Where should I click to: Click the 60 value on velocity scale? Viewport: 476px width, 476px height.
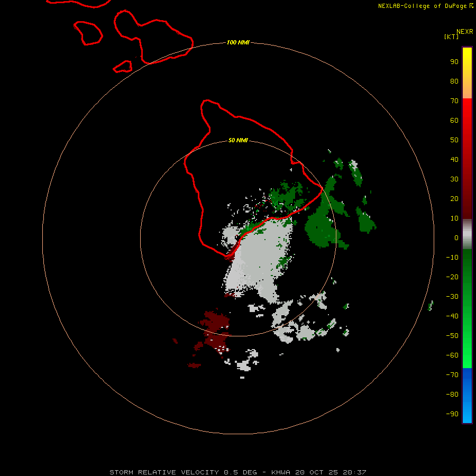click(454, 120)
